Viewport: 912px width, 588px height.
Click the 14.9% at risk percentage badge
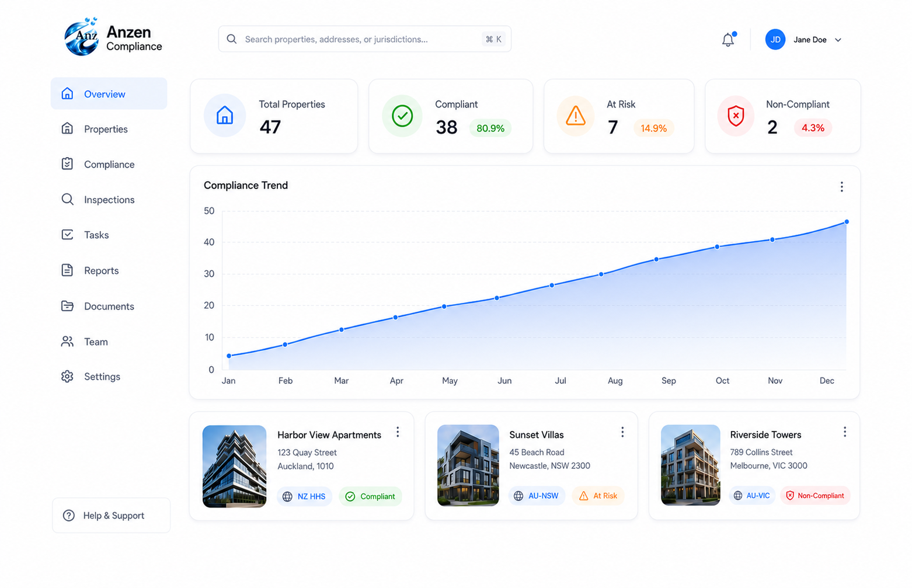[653, 128]
